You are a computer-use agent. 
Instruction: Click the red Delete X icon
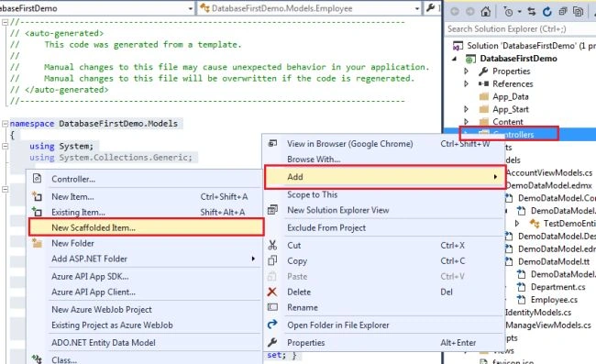tap(272, 292)
